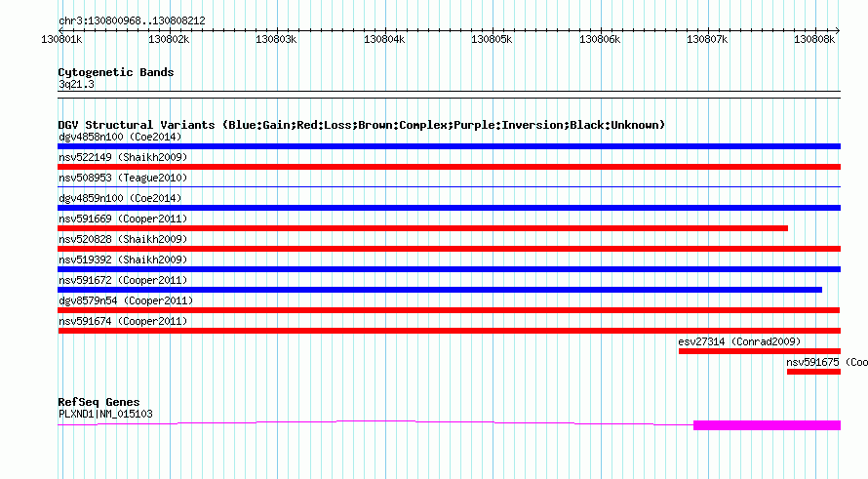Select the DGV Structural Variants track title
Viewport: 868px width, 479px height.
pyautogui.click(x=362, y=125)
